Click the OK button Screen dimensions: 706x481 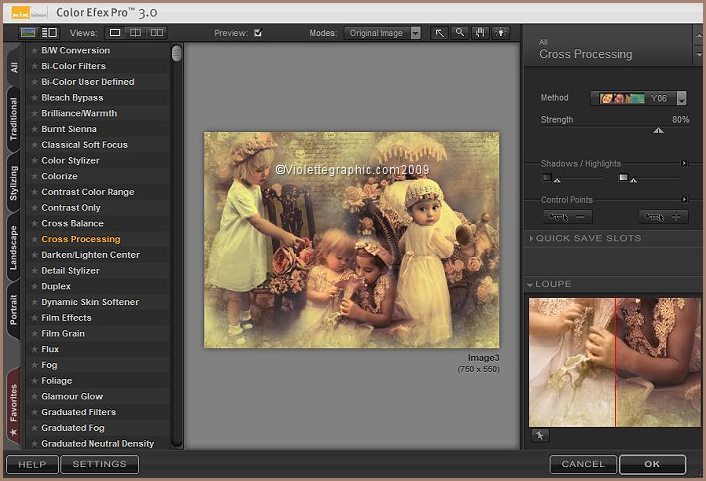coord(652,464)
